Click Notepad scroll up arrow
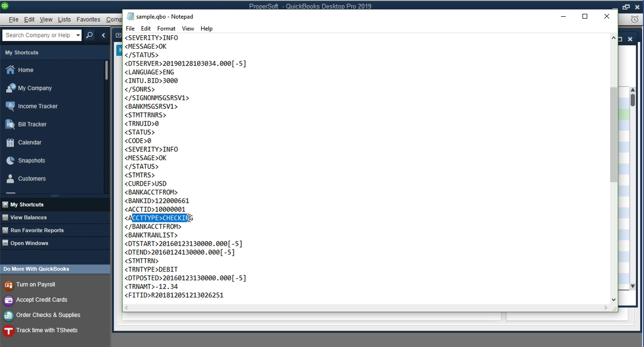The height and width of the screenshot is (347, 644). (613, 37)
